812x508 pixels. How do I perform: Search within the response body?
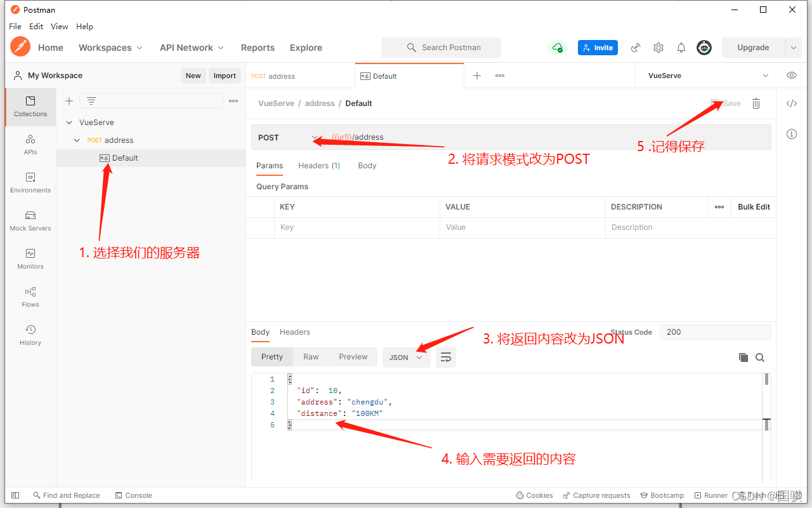760,358
